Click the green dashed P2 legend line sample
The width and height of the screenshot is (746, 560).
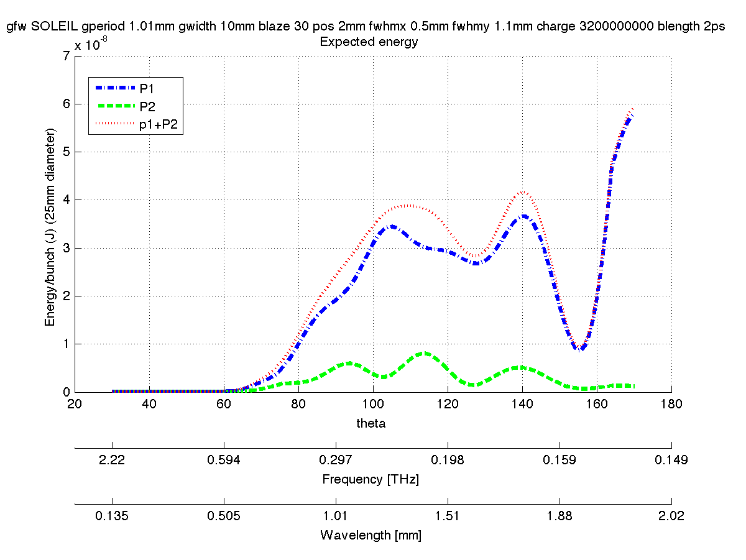[115, 106]
